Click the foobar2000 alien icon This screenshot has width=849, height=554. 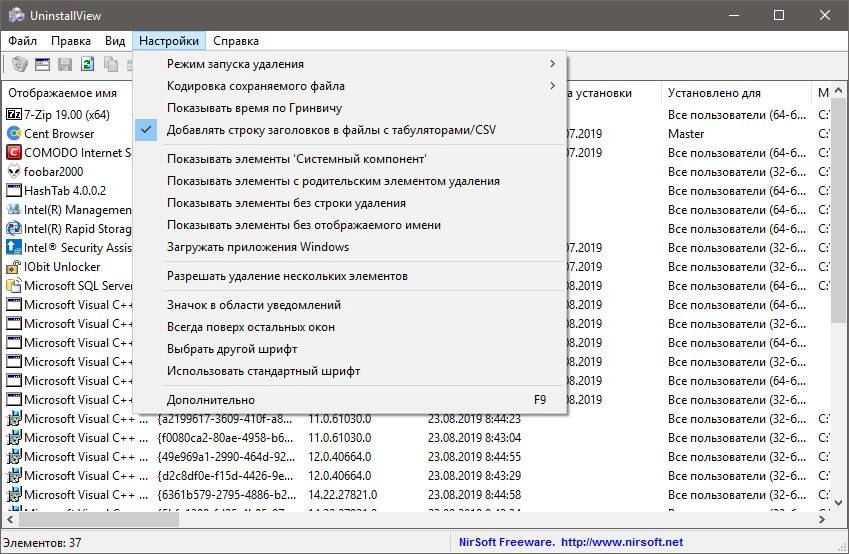14,172
